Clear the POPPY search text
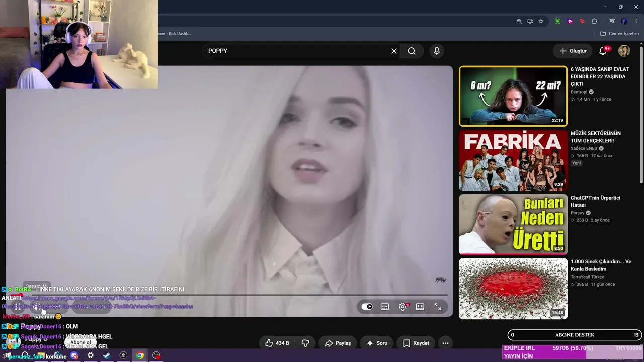644x362 pixels. point(394,51)
